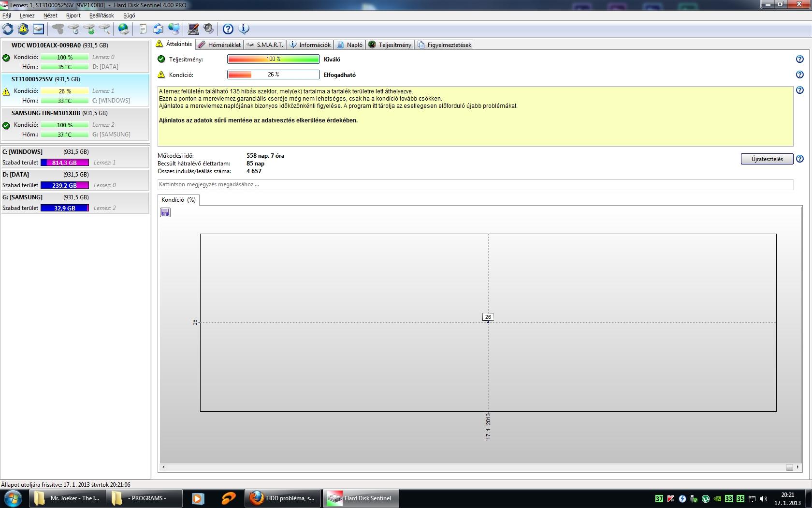The height and width of the screenshot is (508, 812).
Task: Click the taskbar clock showing 20:21
Action: click(787, 499)
